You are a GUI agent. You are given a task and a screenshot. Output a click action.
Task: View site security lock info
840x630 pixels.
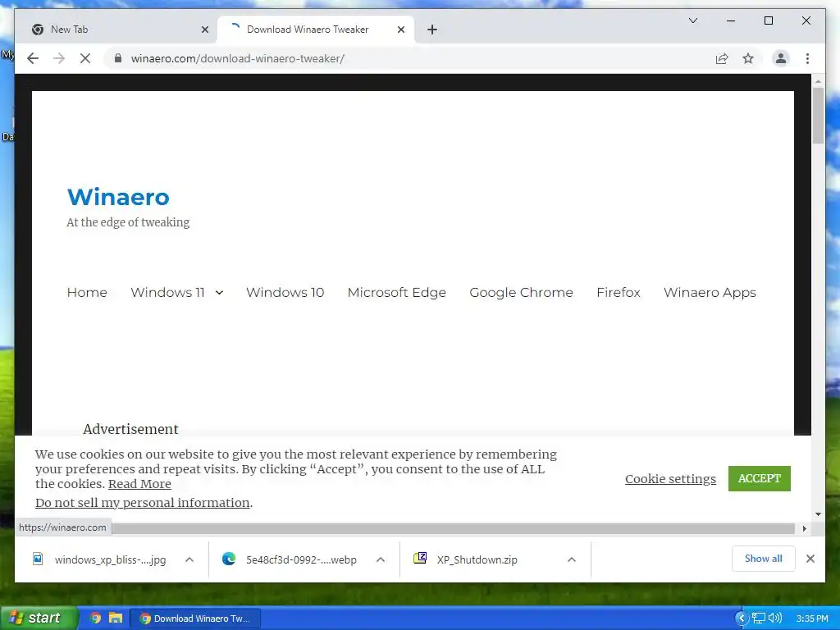(118, 58)
